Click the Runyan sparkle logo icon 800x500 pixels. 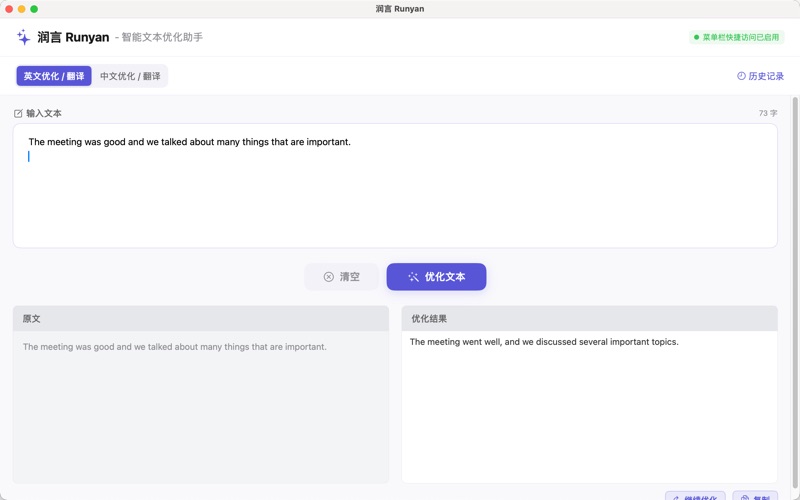coord(23,37)
